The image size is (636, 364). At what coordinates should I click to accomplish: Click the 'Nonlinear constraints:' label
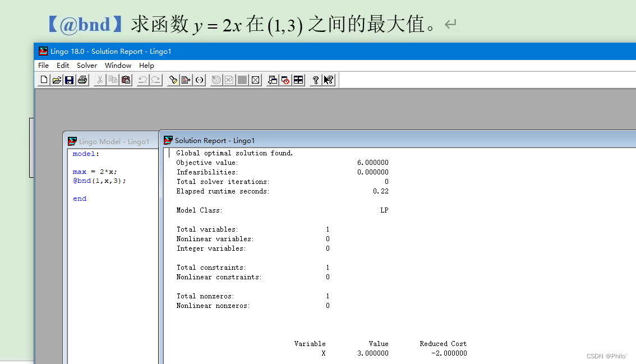click(x=219, y=277)
